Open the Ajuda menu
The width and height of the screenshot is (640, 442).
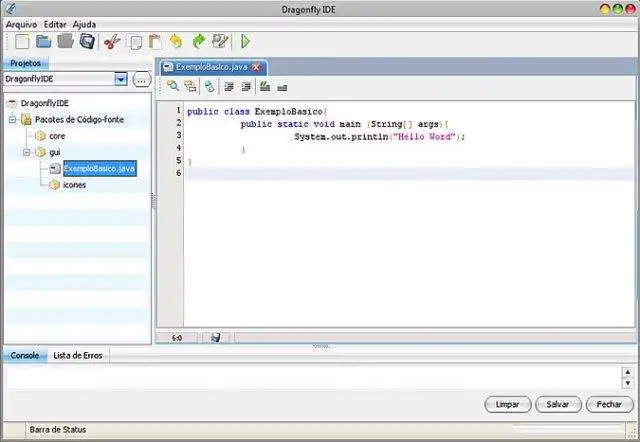click(x=84, y=24)
